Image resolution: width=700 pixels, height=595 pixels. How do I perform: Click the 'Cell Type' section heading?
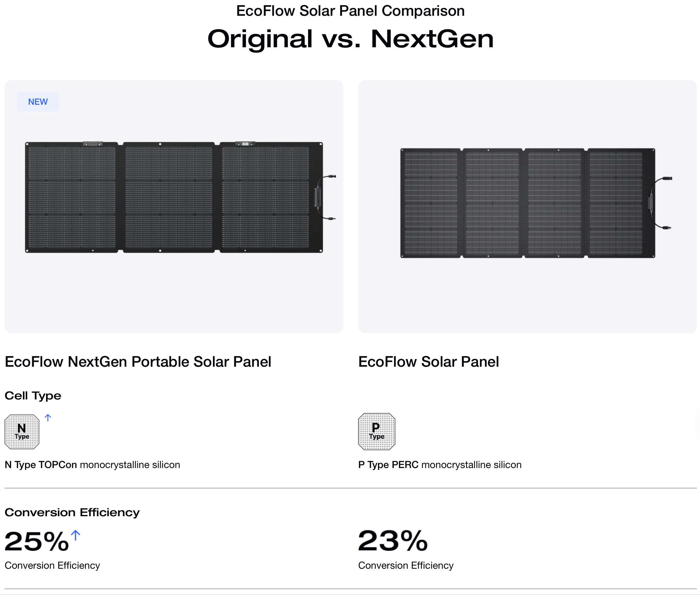coord(33,395)
